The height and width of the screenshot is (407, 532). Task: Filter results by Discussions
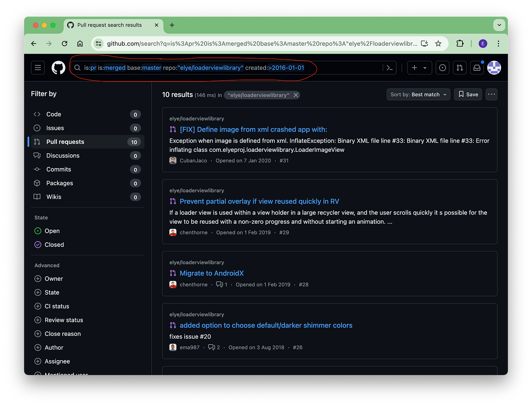pos(87,156)
